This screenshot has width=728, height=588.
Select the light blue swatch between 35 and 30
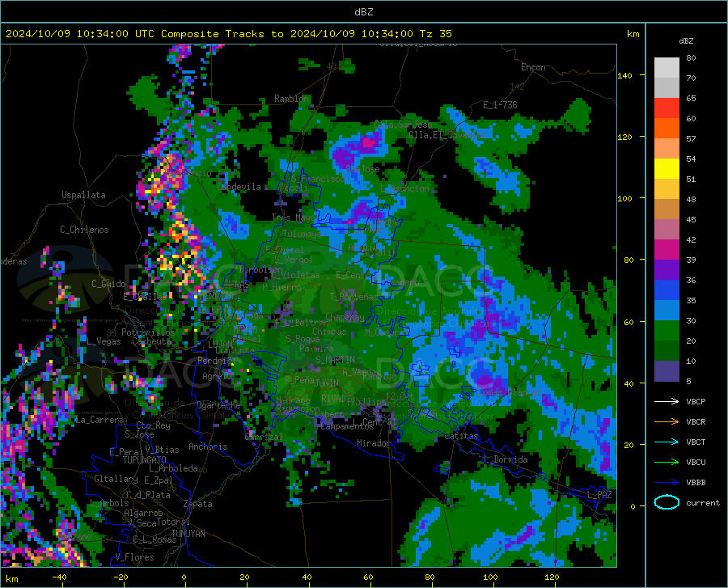667,311
